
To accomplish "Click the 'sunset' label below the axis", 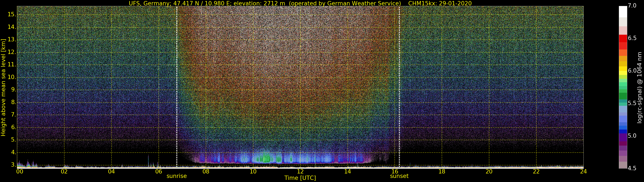I will 399,176.
